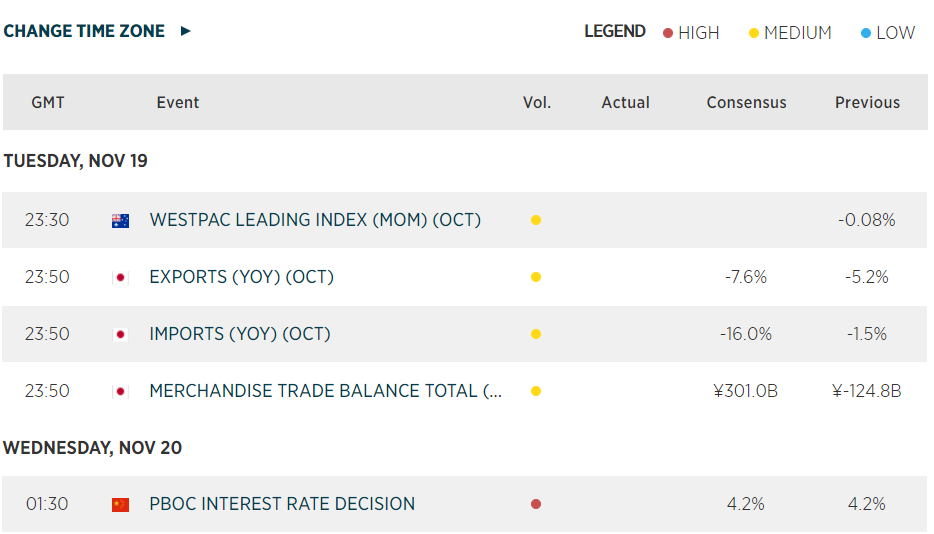Viewport: 934px width, 534px height.
Task: Click Japan flag beside Exports (YoY)
Action: tap(120, 277)
